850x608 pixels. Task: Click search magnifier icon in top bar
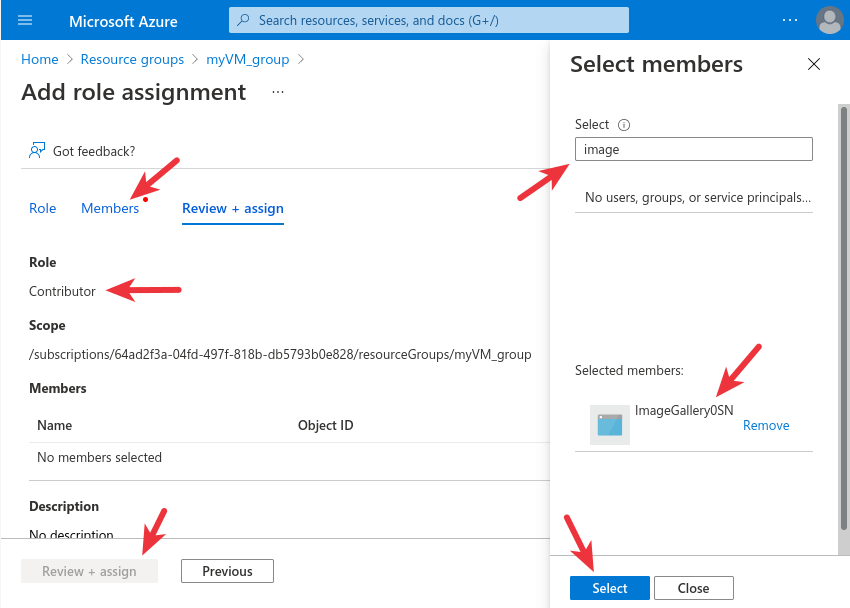pos(244,20)
